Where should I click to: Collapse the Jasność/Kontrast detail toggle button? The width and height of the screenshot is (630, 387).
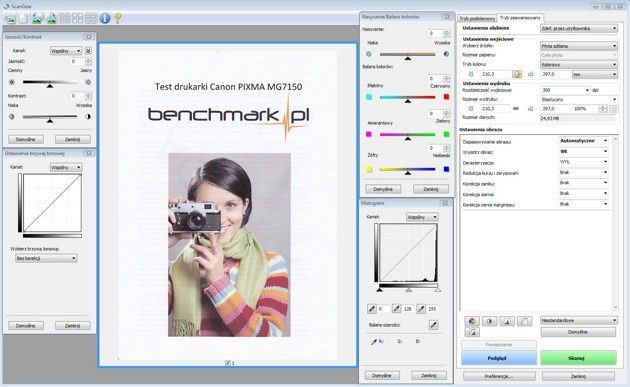pos(88,51)
